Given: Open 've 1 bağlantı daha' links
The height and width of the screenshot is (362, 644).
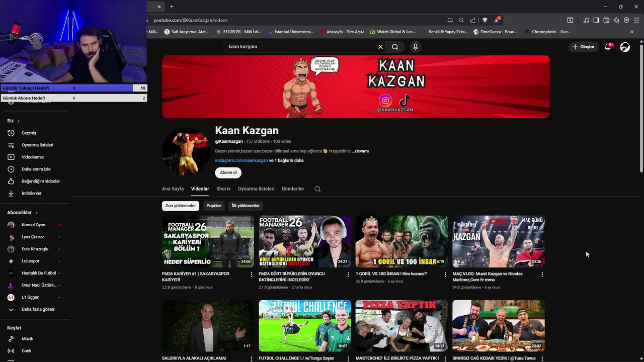Looking at the screenshot, I should [x=286, y=160].
